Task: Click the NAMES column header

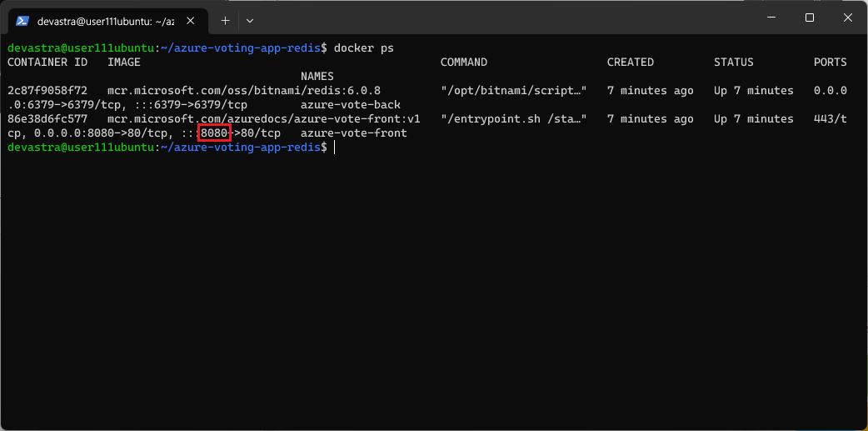Action: tap(317, 77)
